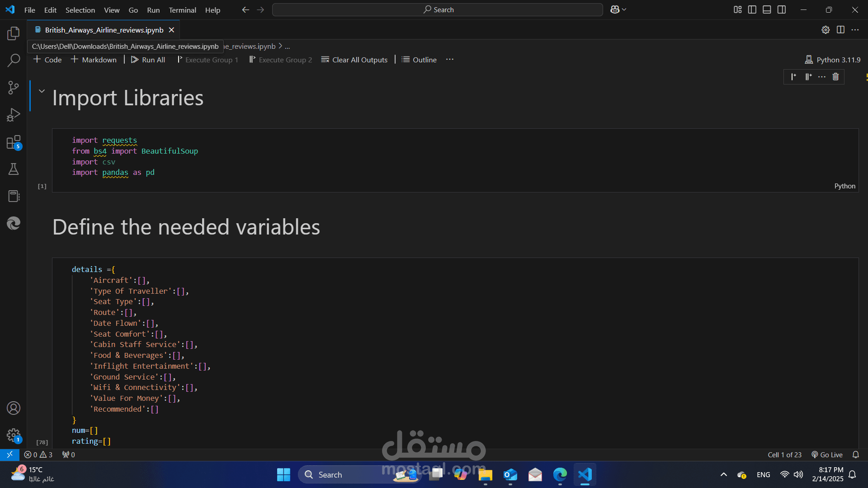Image resolution: width=868 pixels, height=488 pixels.
Task: Open the View menu
Action: [112, 9]
